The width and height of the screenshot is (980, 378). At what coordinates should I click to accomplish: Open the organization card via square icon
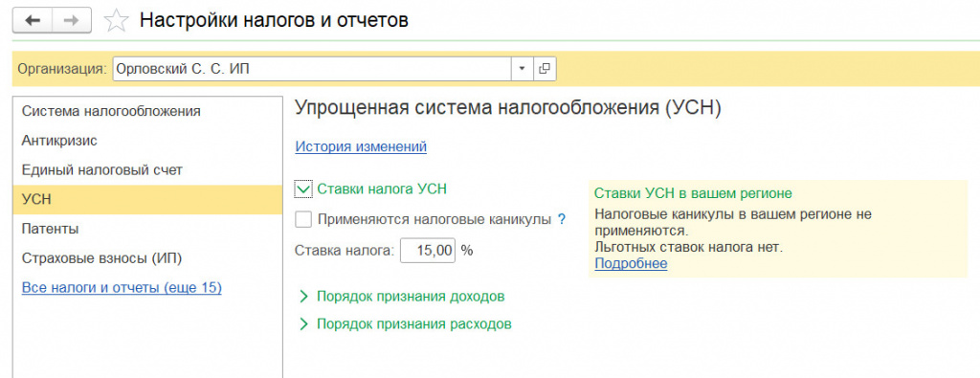545,69
